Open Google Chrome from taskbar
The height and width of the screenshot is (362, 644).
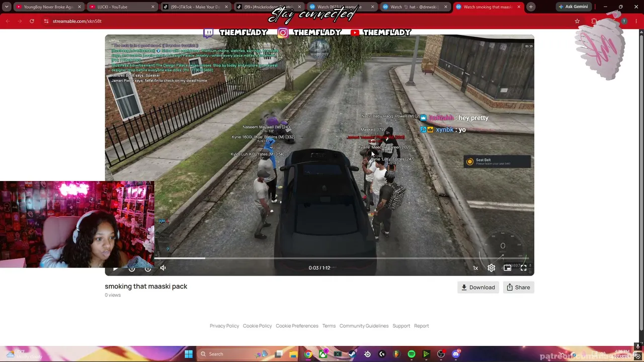pos(308,354)
